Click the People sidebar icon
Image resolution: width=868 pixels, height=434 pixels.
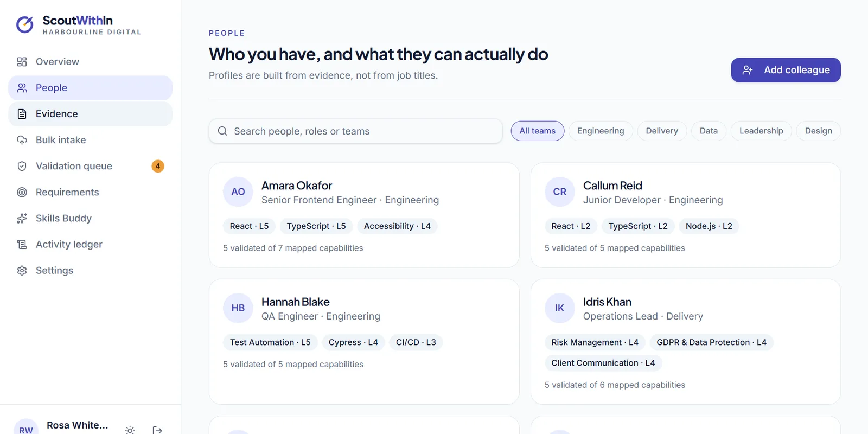pyautogui.click(x=22, y=88)
